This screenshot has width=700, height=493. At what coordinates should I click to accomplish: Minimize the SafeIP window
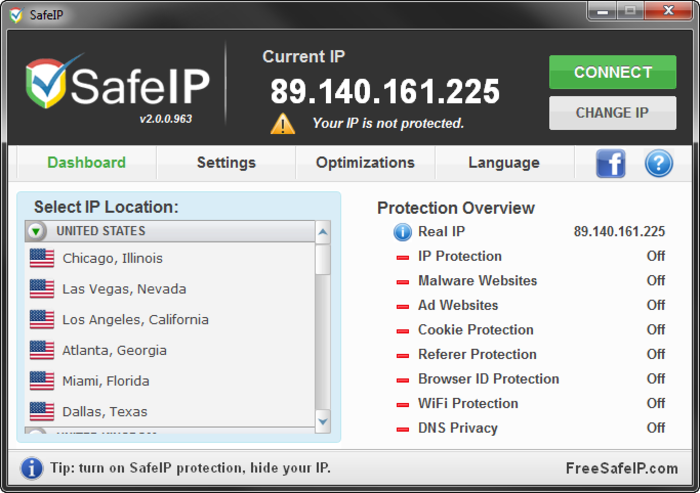point(602,11)
